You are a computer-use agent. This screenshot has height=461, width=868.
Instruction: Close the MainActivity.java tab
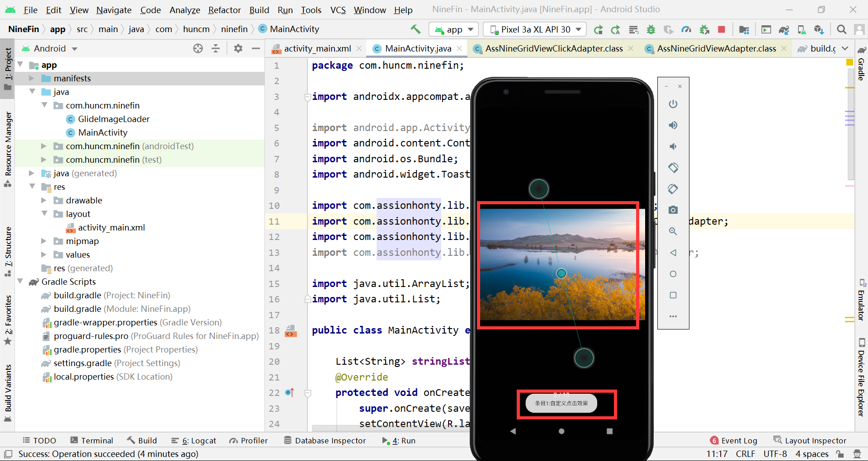pyautogui.click(x=459, y=48)
